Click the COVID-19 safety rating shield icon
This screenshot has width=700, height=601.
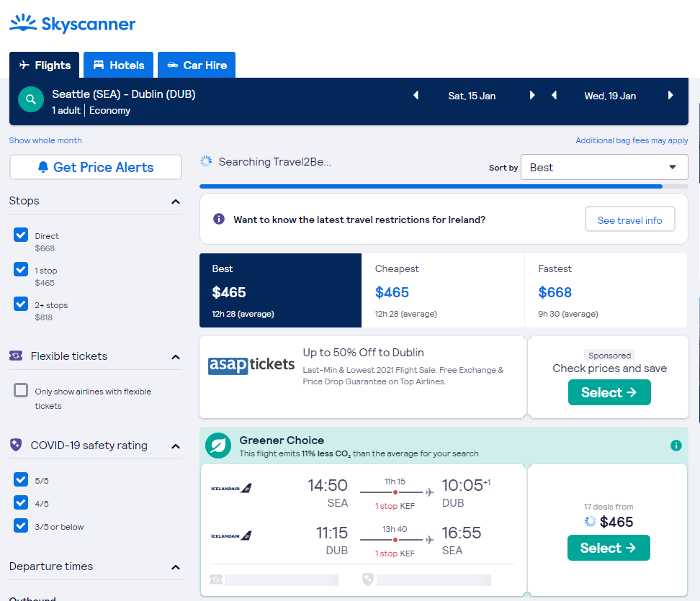pyautogui.click(x=15, y=446)
